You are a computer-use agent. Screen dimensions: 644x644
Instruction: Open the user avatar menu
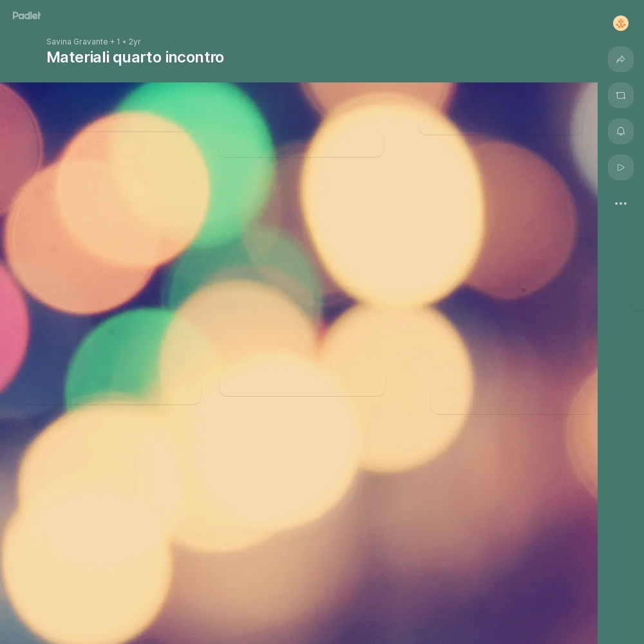(x=621, y=23)
